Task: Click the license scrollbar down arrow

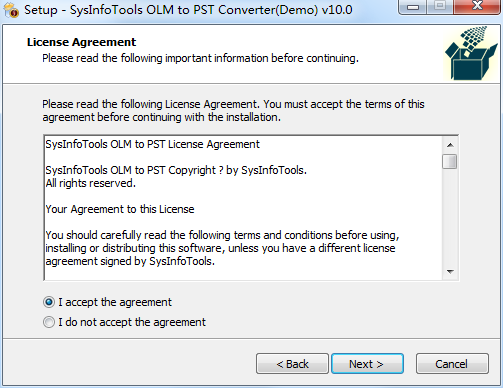Action: coord(450,272)
